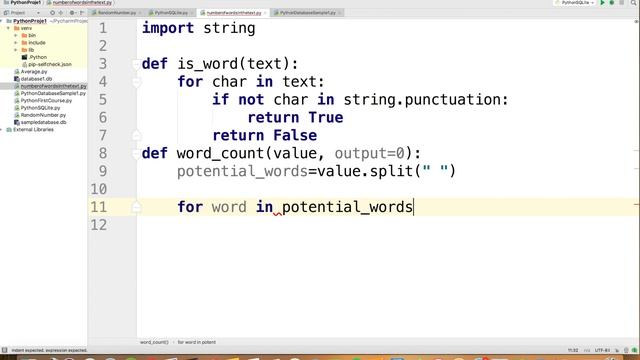Image resolution: width=640 pixels, height=360 pixels.
Task: Click the collapse all icon in Project toolbar
Action: [61, 13]
